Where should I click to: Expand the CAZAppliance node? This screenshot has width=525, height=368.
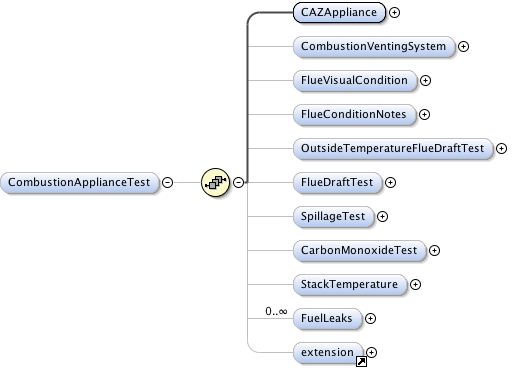[x=394, y=12]
